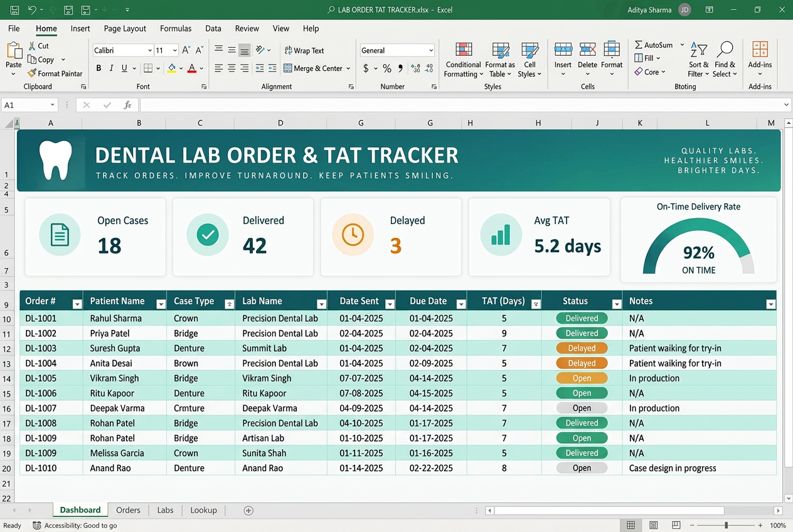Open the File menu
This screenshot has width=793, height=532.
pyautogui.click(x=14, y=28)
